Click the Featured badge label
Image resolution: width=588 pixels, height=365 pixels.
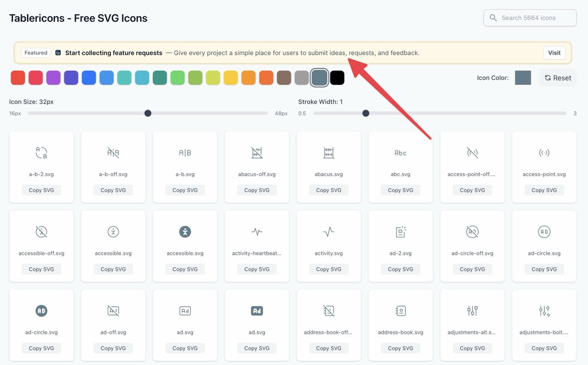tap(36, 53)
